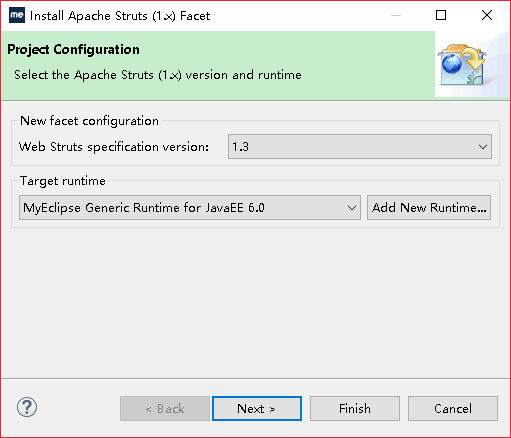511x438 pixels.
Task: Open the Web Struts specification version combo
Action: [360, 147]
